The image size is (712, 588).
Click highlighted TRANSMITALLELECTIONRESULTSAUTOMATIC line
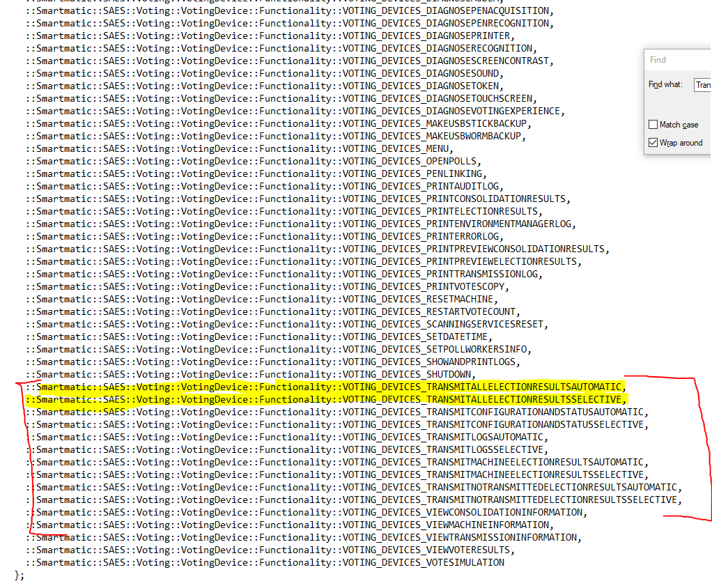coord(325,387)
